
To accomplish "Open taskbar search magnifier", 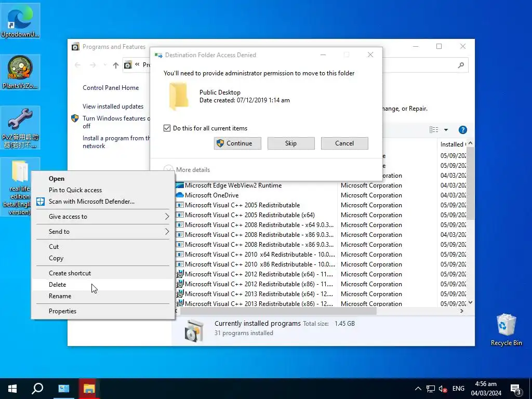I will pos(37,389).
